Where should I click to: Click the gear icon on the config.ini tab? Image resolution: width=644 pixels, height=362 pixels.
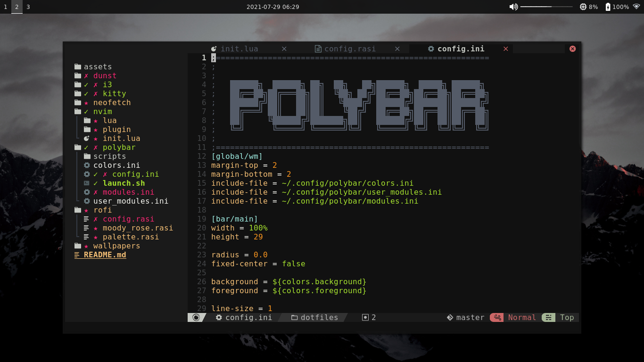(431, 49)
